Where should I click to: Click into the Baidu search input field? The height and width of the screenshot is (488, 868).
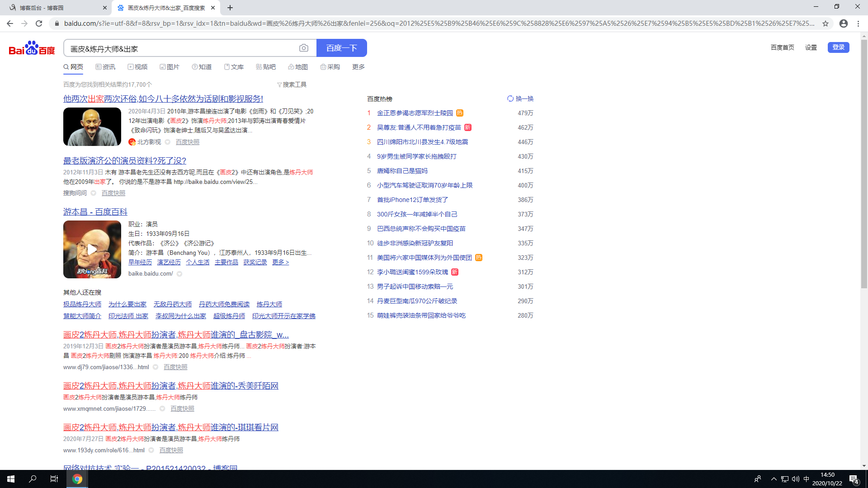coord(181,48)
